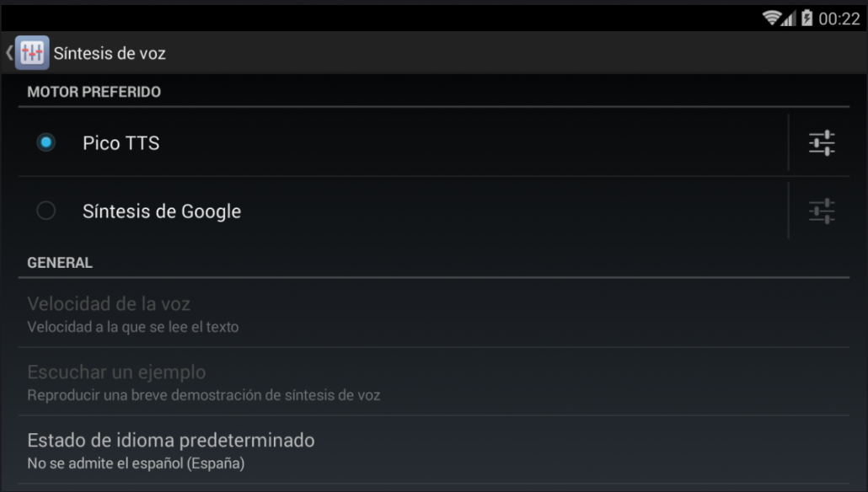Choose the Síntesis de Google engine label
Screen dimensions: 868x492
tap(162, 211)
